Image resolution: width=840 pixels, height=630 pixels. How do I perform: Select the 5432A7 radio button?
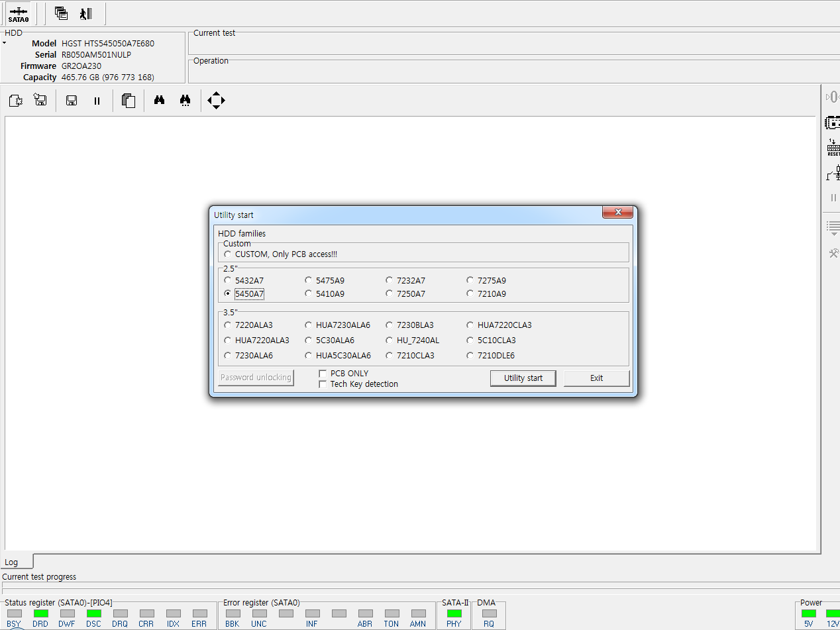pyautogui.click(x=228, y=280)
